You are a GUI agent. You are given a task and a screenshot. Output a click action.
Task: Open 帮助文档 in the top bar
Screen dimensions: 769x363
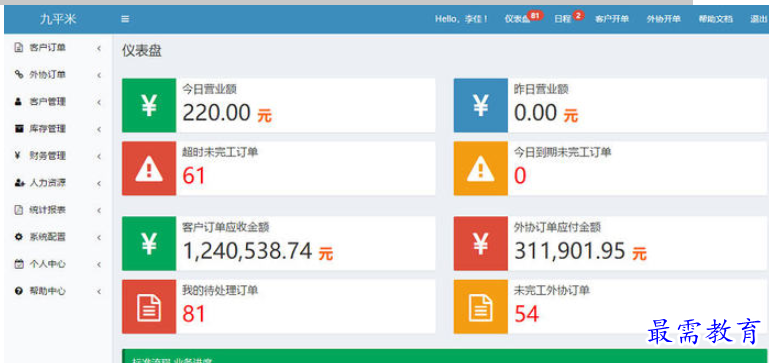pyautogui.click(x=716, y=19)
